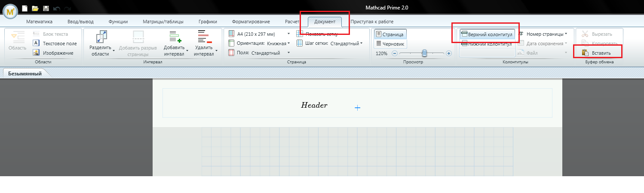Screen dimensions: 644x193
Task: Click the Redo arrow in the title bar
Action: click(x=67, y=8)
